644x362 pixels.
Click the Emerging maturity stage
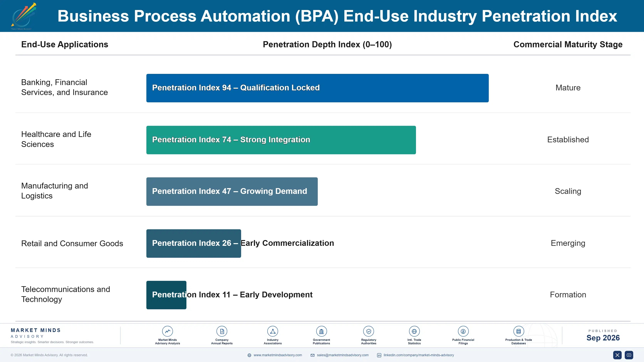(x=568, y=243)
